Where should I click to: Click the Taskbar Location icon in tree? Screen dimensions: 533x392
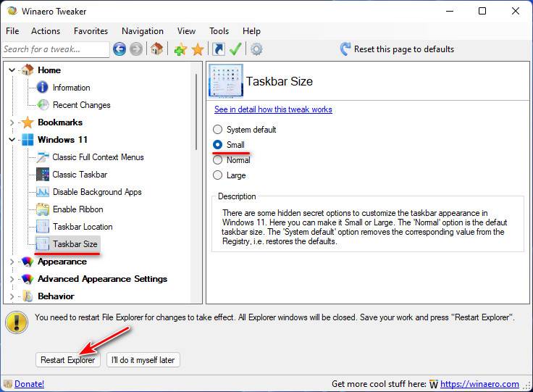coord(43,227)
